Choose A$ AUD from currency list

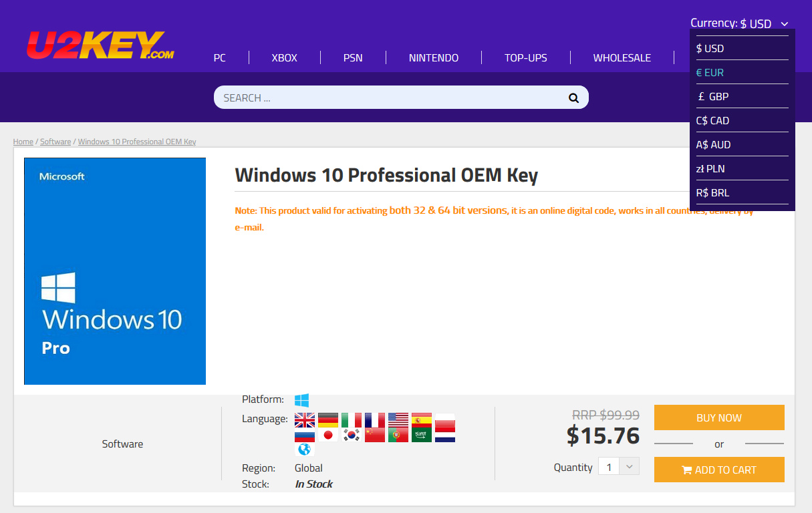(742, 144)
